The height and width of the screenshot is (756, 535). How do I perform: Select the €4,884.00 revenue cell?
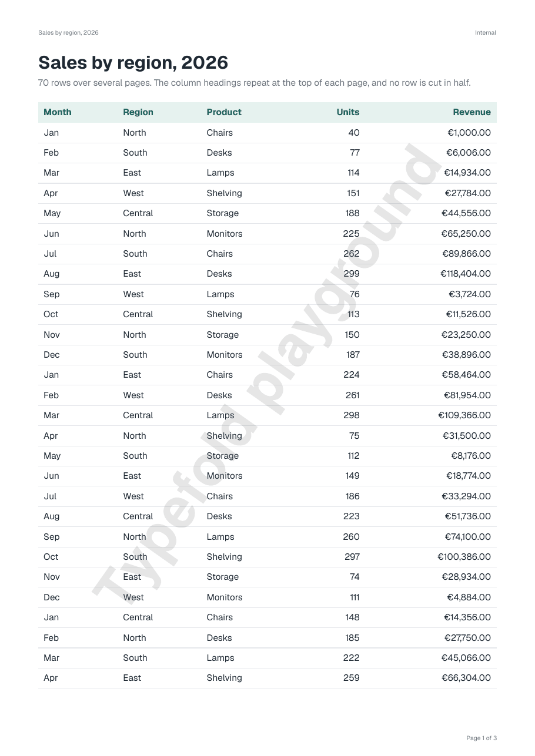point(469,597)
